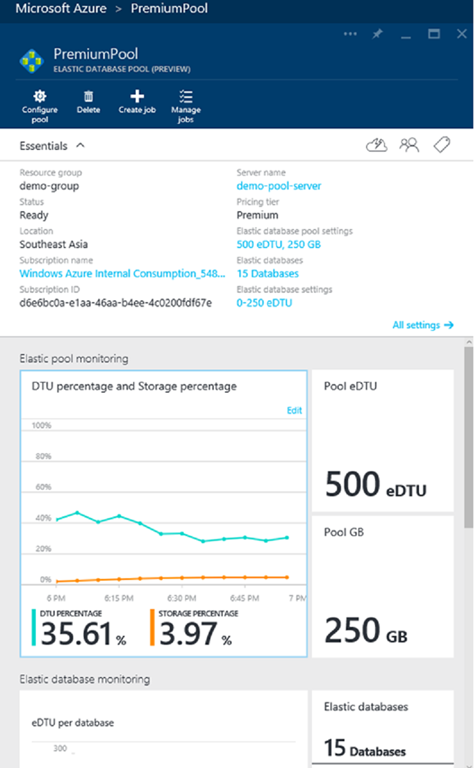Go to All settings
The image size is (475, 768).
point(423,325)
